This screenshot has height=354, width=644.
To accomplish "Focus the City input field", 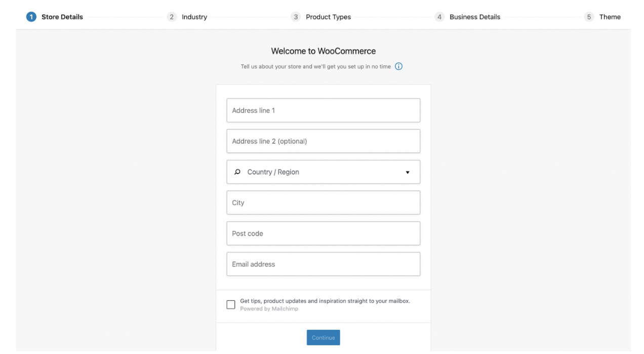I will 323,202.
